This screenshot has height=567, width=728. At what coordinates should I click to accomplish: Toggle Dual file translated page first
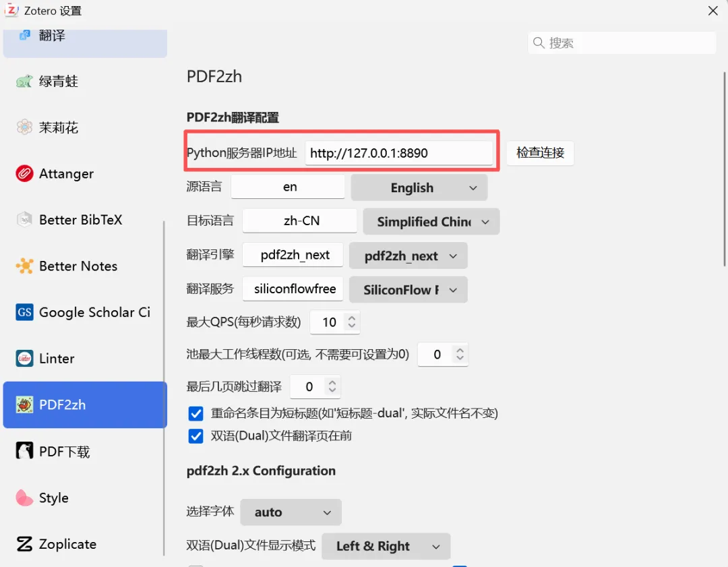pos(196,436)
